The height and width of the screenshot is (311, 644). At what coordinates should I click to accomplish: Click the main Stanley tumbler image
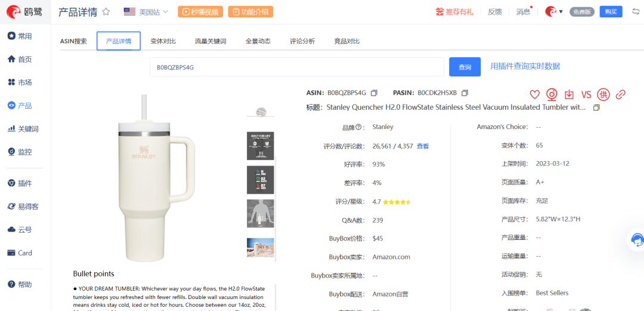coord(156,179)
